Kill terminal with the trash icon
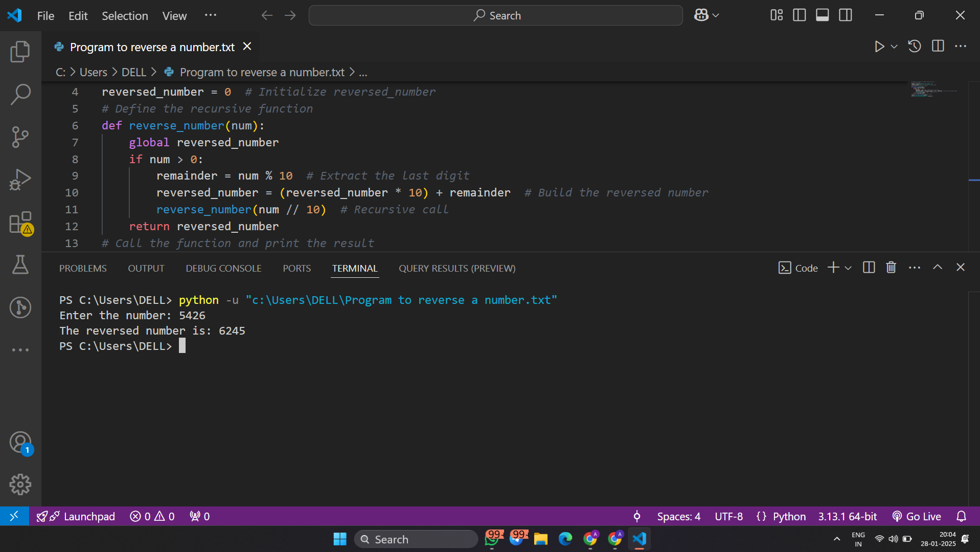The image size is (980, 552). pyautogui.click(x=891, y=268)
